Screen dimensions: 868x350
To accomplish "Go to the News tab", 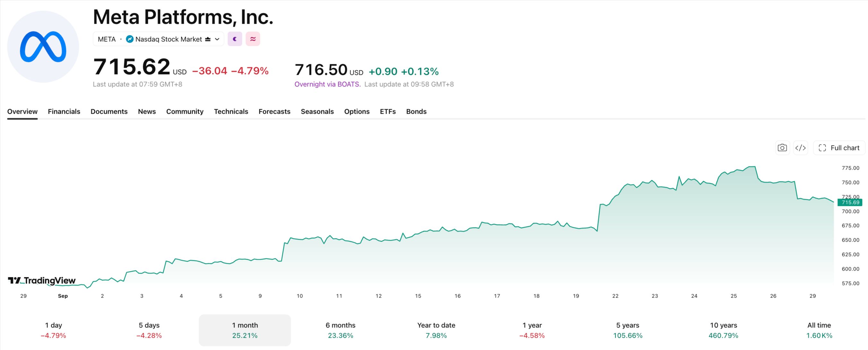I will tap(147, 112).
